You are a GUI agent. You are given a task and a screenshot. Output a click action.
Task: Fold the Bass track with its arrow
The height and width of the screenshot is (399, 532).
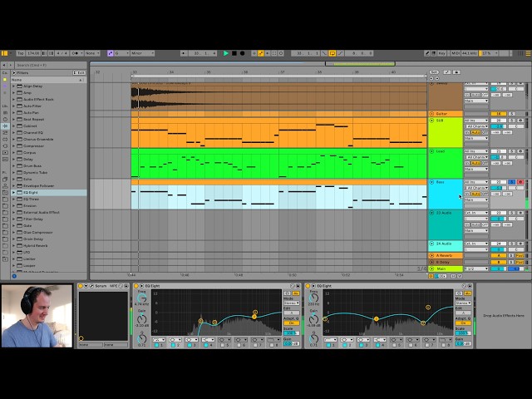click(x=431, y=182)
